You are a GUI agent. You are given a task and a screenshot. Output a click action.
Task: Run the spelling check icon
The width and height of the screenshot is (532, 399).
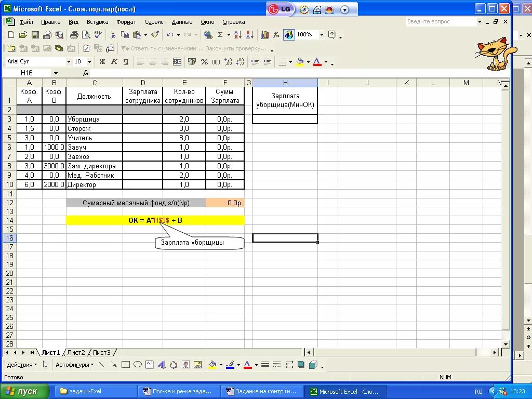click(x=98, y=35)
